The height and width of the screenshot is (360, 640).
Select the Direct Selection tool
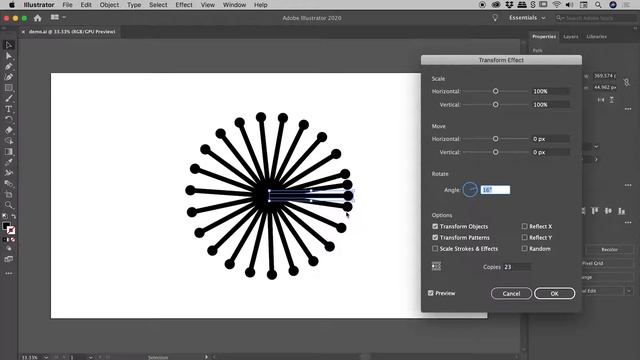pyautogui.click(x=9, y=56)
